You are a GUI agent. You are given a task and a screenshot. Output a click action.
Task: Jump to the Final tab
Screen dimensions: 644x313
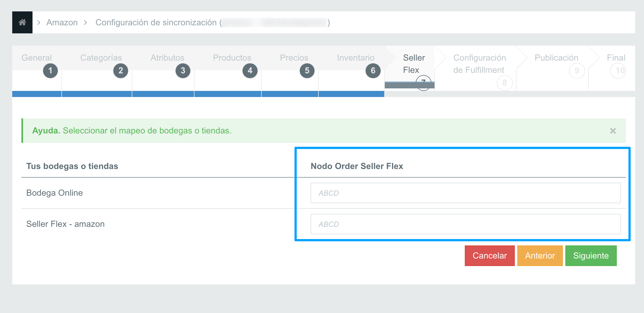click(616, 58)
